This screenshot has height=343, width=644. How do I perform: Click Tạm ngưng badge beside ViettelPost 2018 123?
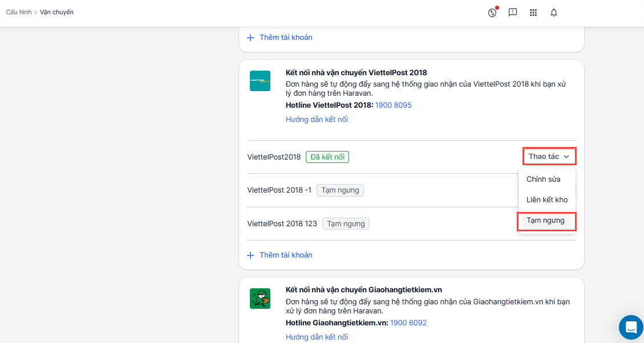(x=346, y=224)
